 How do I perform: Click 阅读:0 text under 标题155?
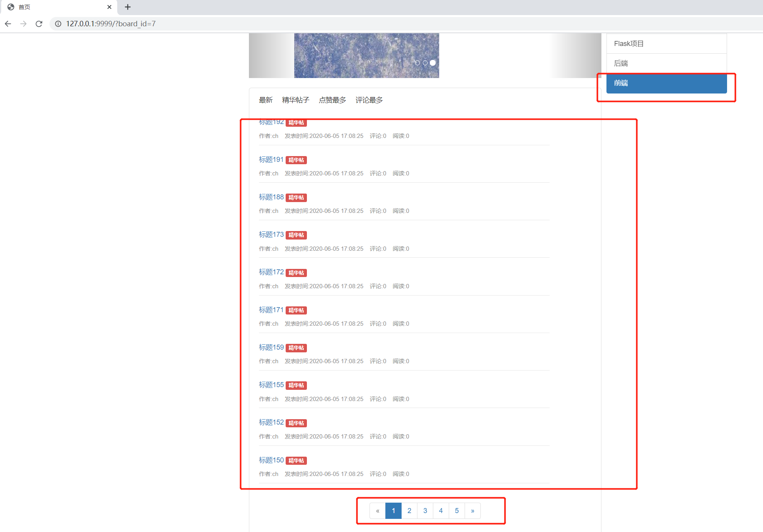tap(401, 399)
